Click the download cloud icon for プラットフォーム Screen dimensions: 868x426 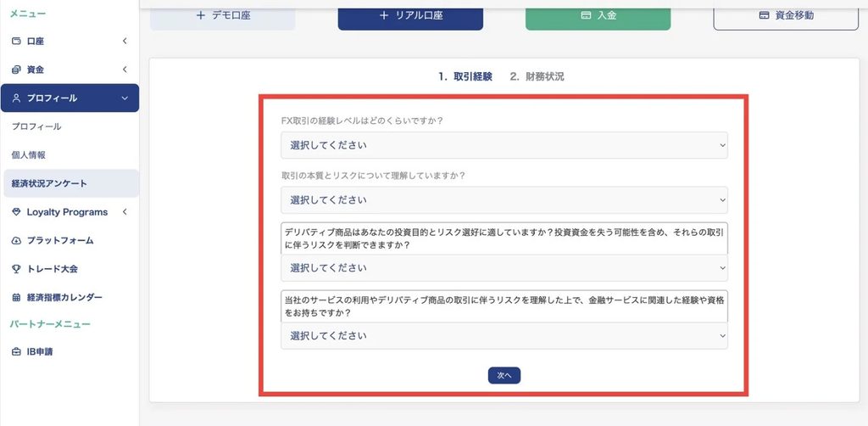16,240
